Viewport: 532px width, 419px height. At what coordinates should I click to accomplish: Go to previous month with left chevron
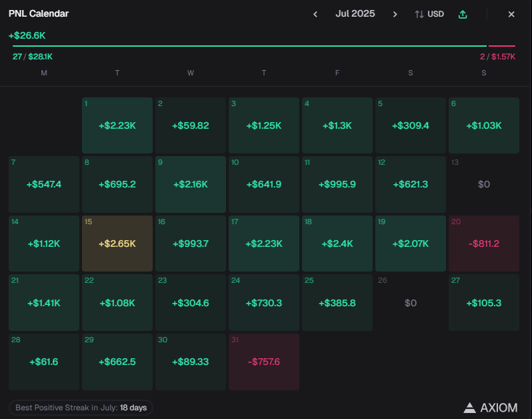(315, 14)
